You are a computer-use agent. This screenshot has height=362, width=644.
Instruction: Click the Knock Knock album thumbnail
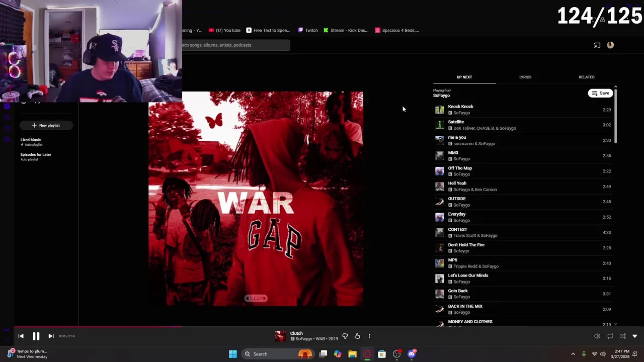click(440, 110)
